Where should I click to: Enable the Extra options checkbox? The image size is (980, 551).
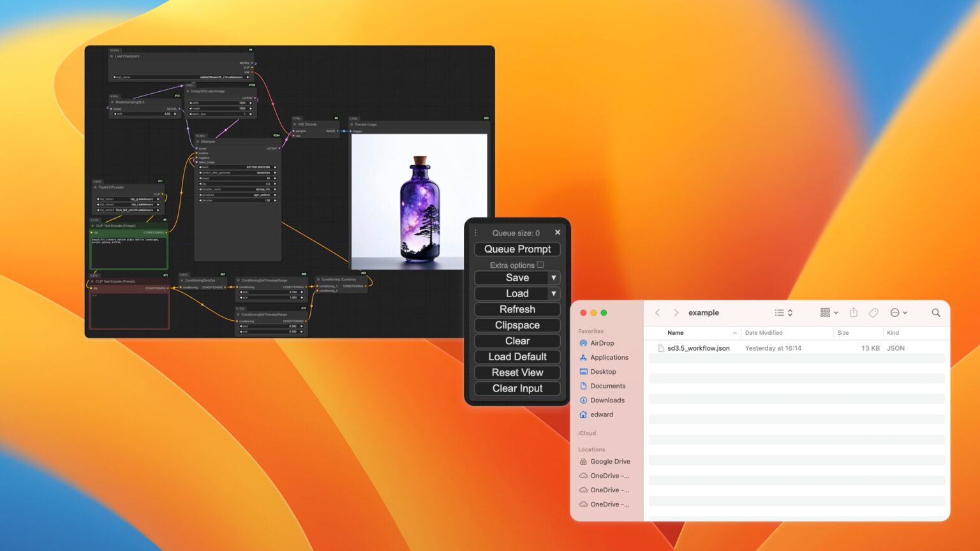(x=540, y=264)
